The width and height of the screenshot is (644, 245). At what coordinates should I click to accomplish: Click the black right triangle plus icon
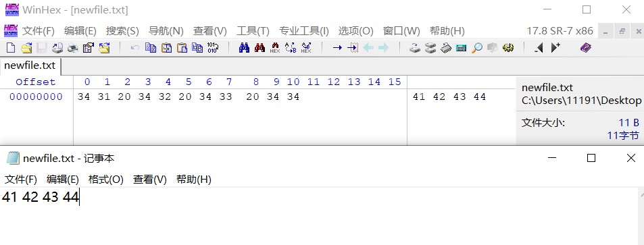click(555, 48)
